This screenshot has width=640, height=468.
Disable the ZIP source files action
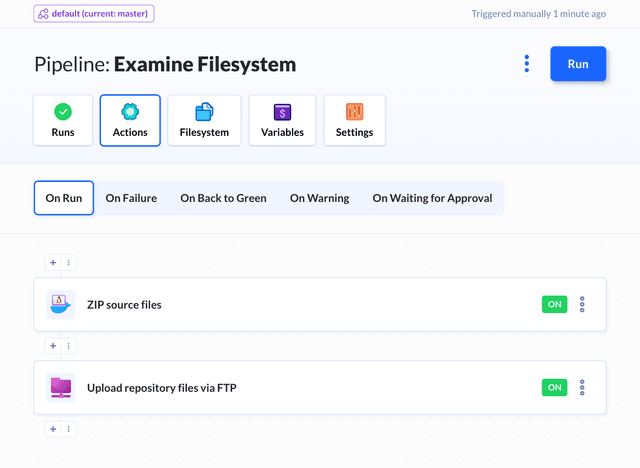point(554,304)
